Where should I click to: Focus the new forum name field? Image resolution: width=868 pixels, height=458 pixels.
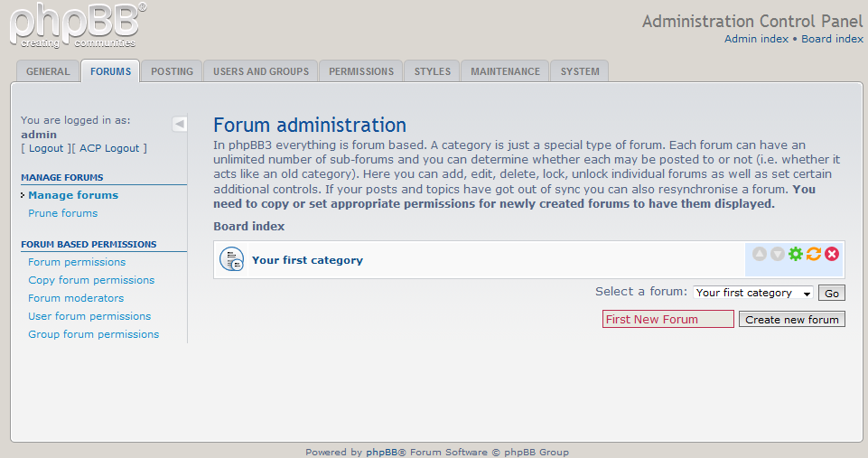[x=667, y=319]
